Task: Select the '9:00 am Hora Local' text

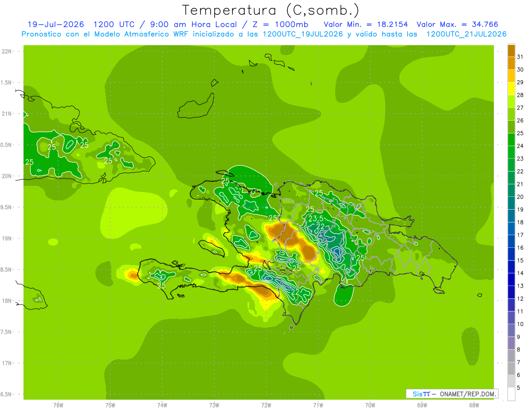Action: (195, 24)
